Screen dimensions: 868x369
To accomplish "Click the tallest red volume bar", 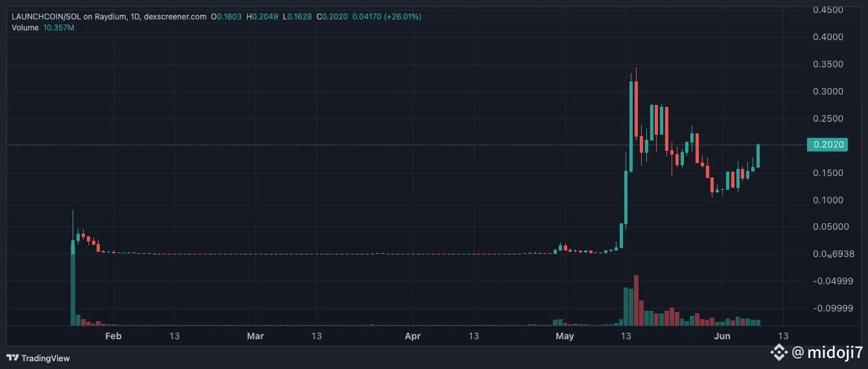I will [636, 300].
